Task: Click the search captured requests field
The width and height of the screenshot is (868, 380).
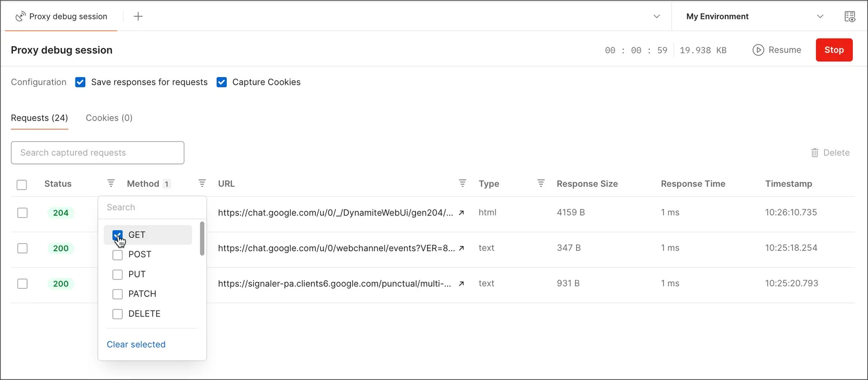Action: [98, 153]
